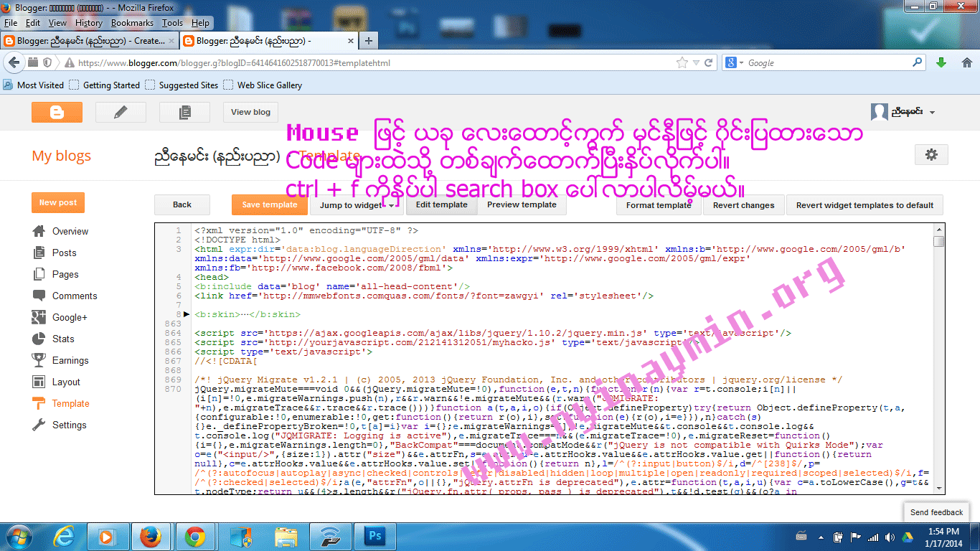Click the Template paint roller icon
The image size is (980, 551).
click(39, 403)
